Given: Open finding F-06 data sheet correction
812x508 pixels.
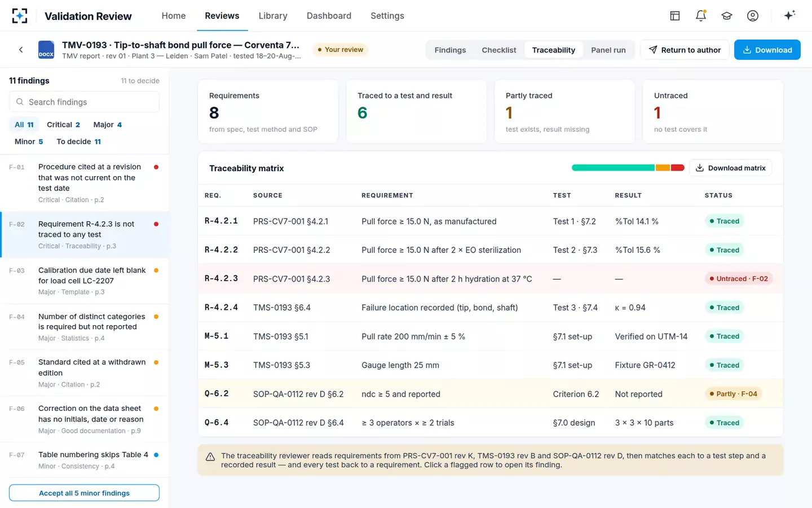Looking at the screenshot, I should point(84,419).
